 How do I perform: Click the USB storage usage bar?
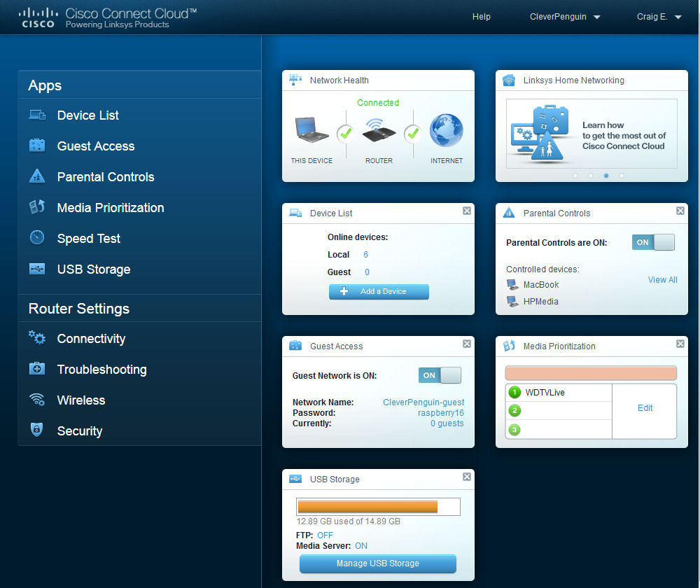(x=378, y=507)
